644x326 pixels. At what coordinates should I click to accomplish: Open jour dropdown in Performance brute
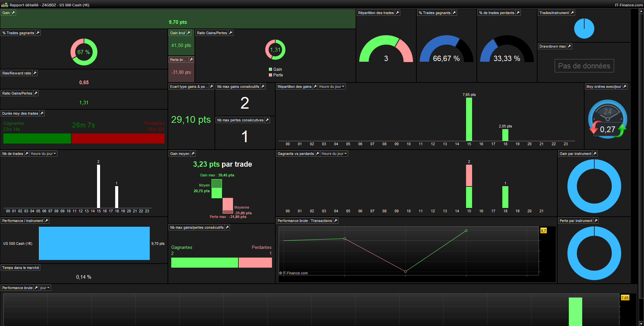[x=45, y=288]
